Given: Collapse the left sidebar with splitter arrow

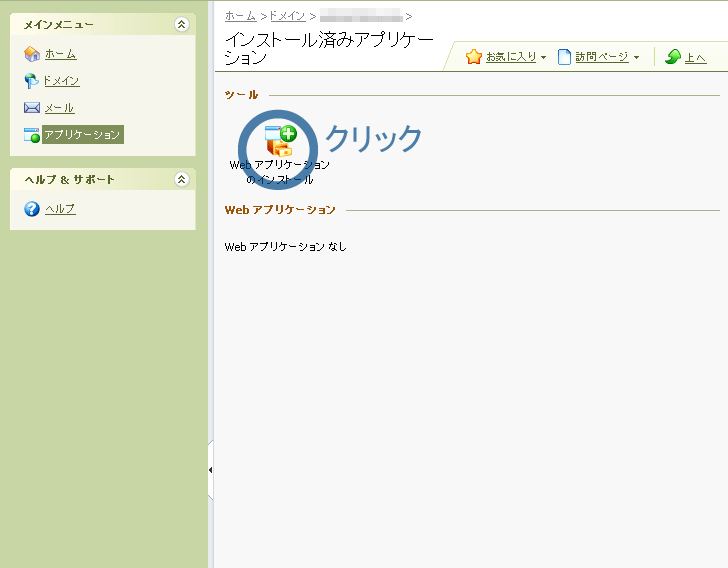Looking at the screenshot, I should (x=211, y=470).
